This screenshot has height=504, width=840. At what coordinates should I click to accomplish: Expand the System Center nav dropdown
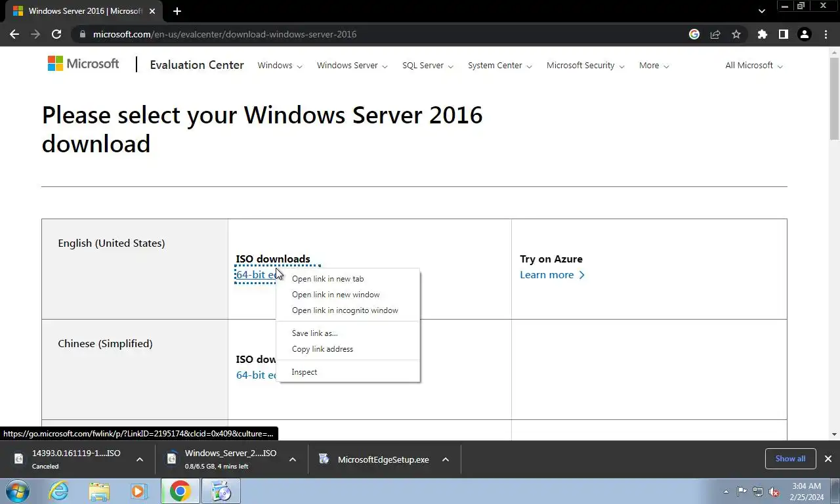point(499,66)
